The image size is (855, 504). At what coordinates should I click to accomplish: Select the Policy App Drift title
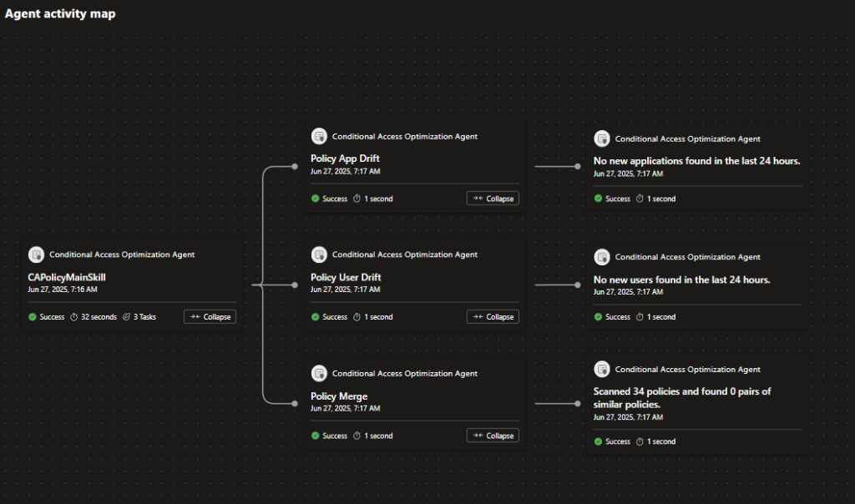pos(345,159)
